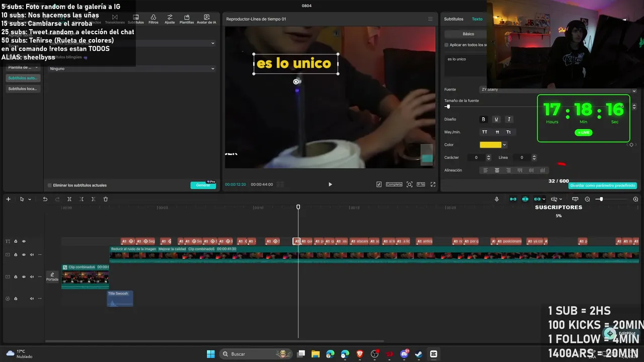The height and width of the screenshot is (362, 644).
Task: Click the add plus icon in timeline toolbar
Action: click(8, 199)
